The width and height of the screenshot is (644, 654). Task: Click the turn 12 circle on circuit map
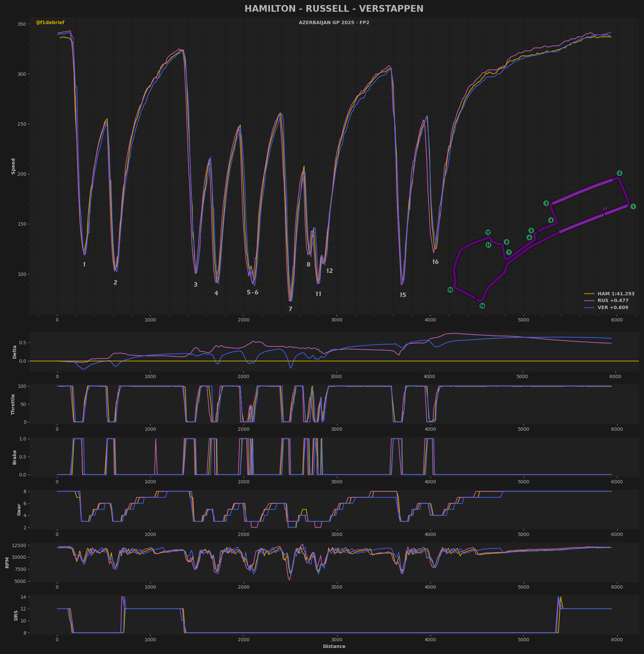click(x=488, y=232)
